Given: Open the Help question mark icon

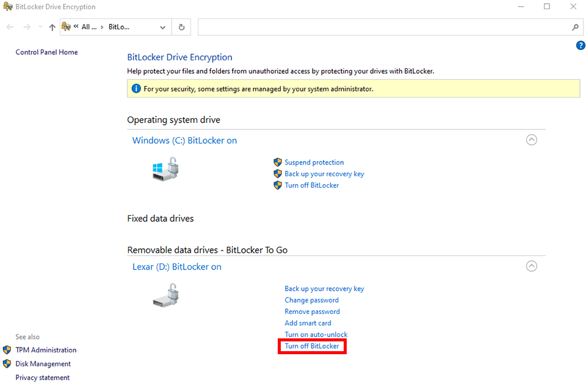Looking at the screenshot, I should click(x=581, y=45).
